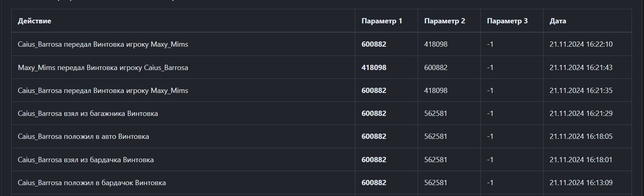
Task: Sort by the "Параметр 1" column header
Action: click(x=381, y=21)
